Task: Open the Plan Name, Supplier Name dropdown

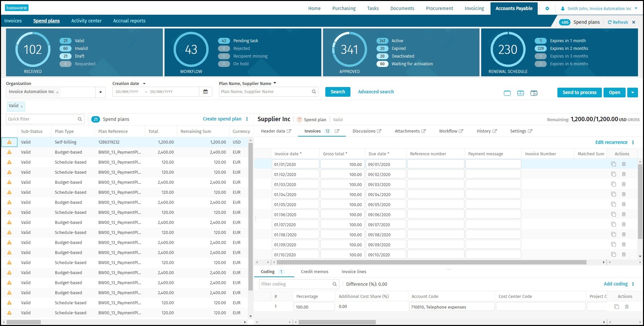Action: [x=275, y=83]
